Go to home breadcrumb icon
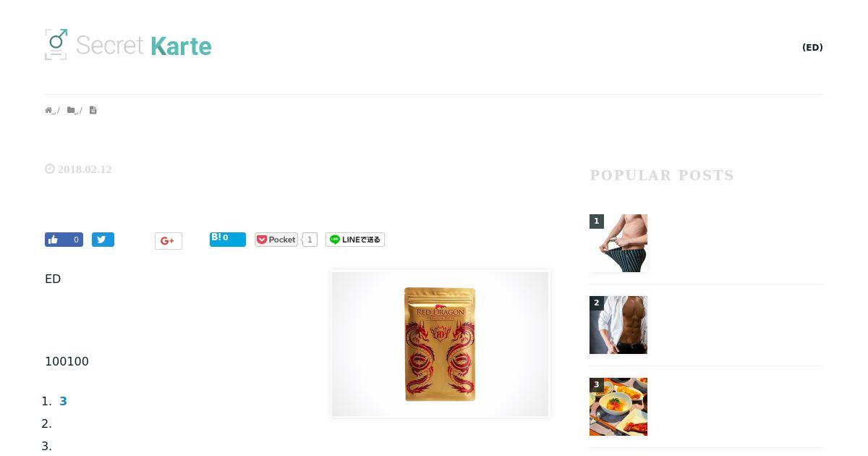This screenshot has width=868, height=456. click(49, 111)
